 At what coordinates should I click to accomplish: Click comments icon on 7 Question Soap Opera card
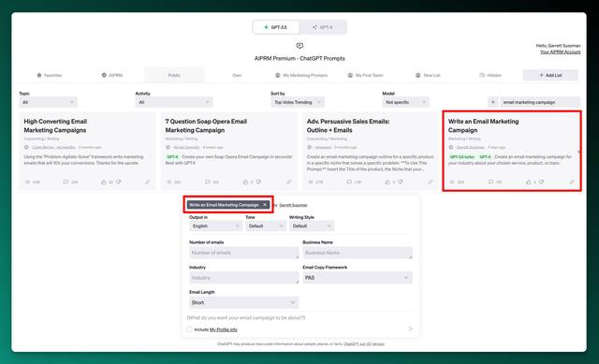point(208,182)
